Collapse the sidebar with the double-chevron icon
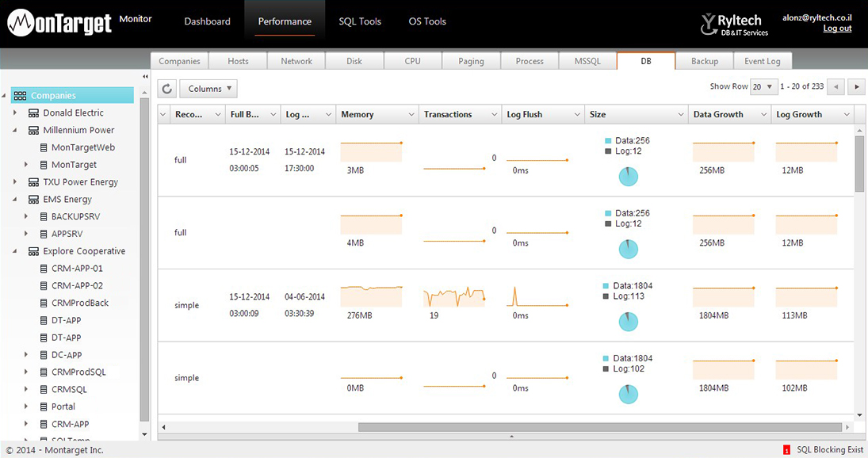The image size is (868, 458). pos(145,77)
